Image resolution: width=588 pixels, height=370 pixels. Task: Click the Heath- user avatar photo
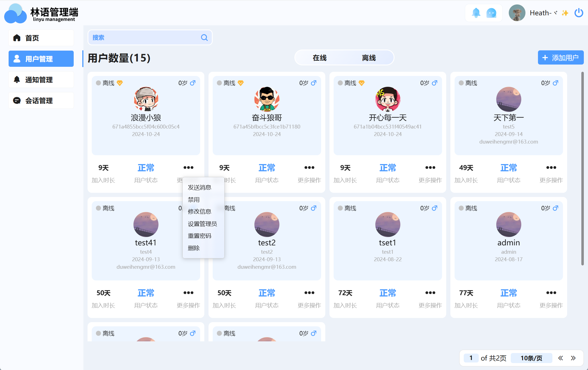517,13
